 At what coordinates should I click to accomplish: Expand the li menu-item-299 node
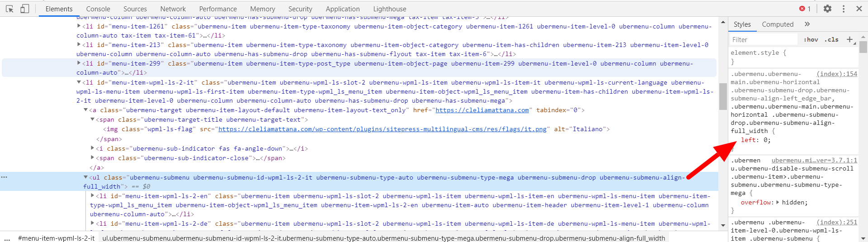(x=79, y=63)
